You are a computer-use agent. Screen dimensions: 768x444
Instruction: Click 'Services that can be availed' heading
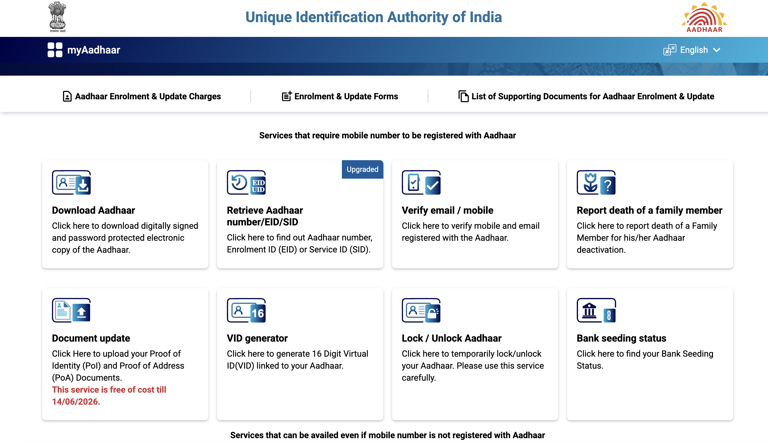click(387, 435)
